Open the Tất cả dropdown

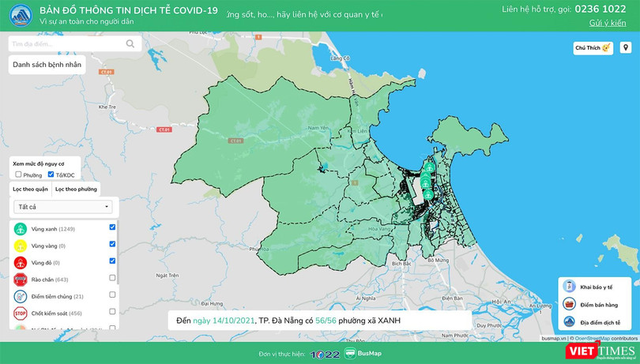click(x=62, y=207)
